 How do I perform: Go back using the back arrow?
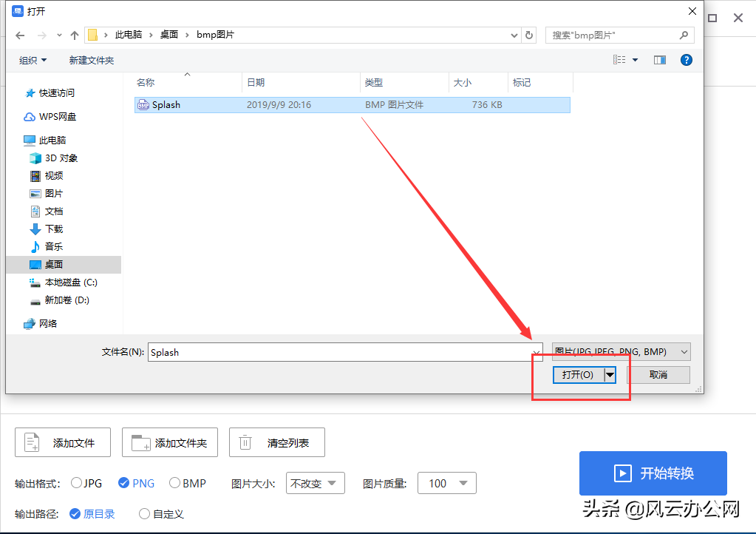click(x=20, y=36)
